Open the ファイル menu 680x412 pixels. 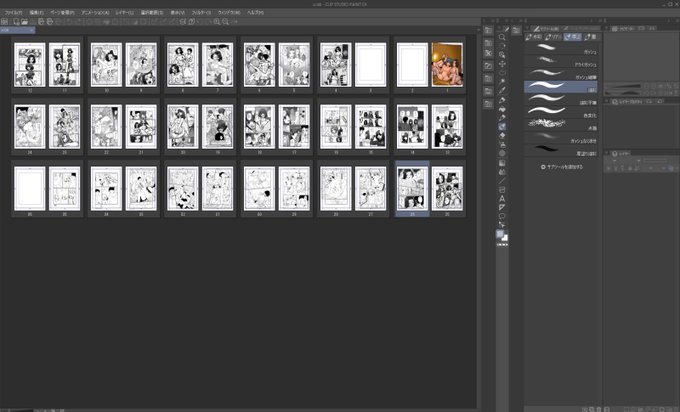(13, 13)
